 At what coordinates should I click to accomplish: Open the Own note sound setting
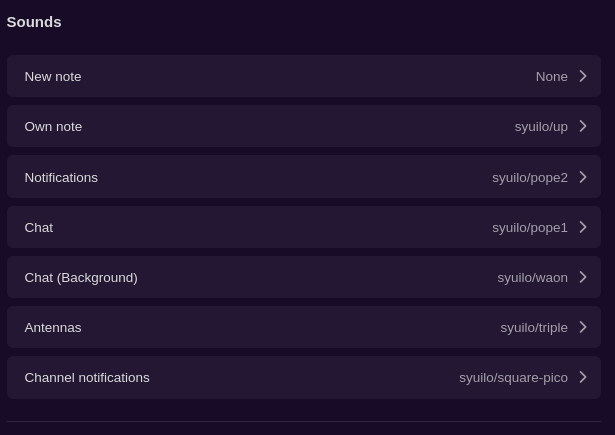pyautogui.click(x=304, y=126)
